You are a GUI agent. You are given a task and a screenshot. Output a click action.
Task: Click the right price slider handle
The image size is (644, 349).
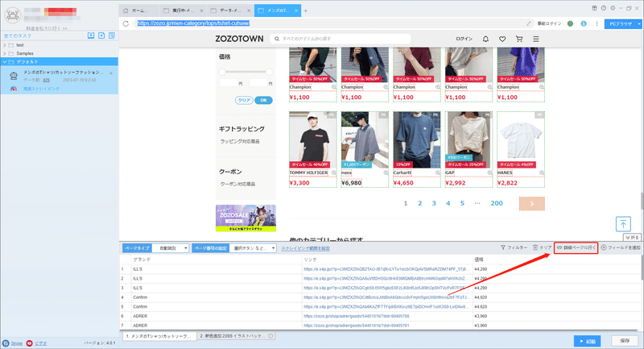[269, 72]
